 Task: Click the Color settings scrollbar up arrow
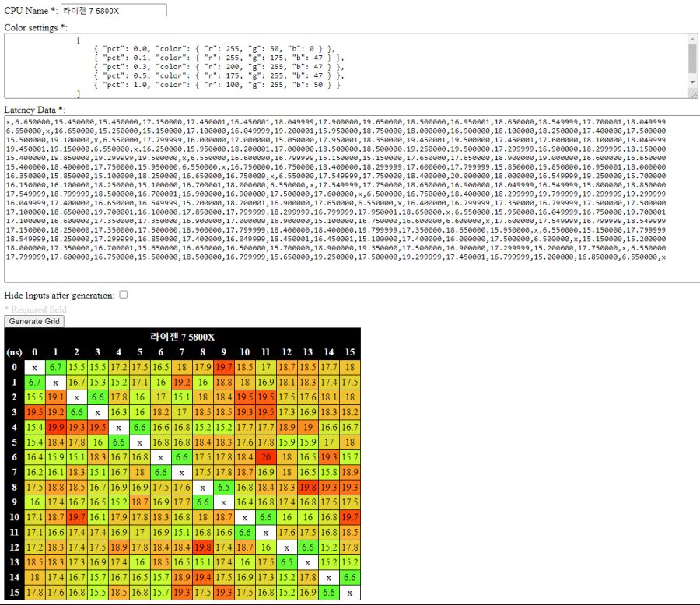tap(692, 40)
